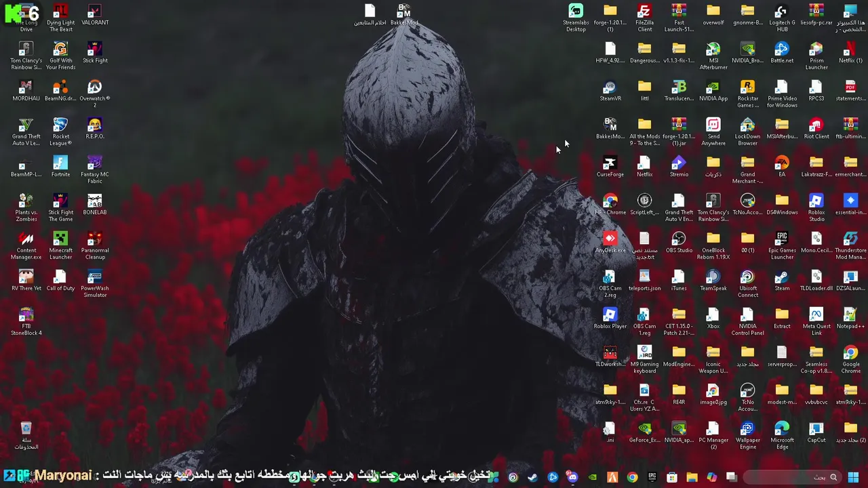Open File Explorer from the taskbar
Image resolution: width=868 pixels, height=488 pixels.
(692, 477)
